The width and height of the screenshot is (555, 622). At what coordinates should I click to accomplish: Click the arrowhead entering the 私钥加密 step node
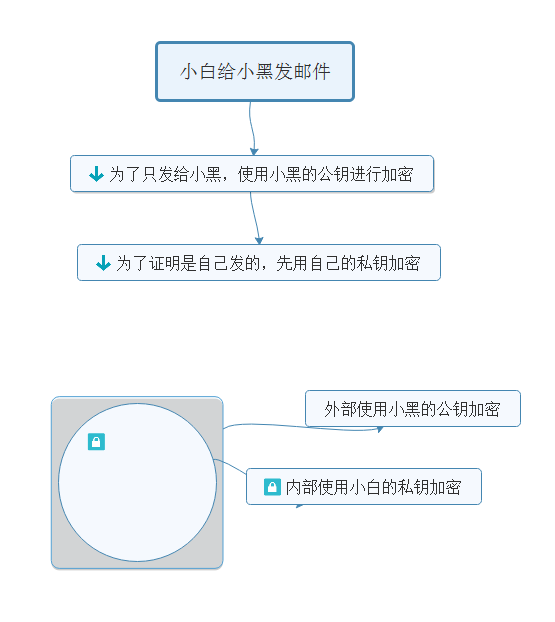[259, 240]
